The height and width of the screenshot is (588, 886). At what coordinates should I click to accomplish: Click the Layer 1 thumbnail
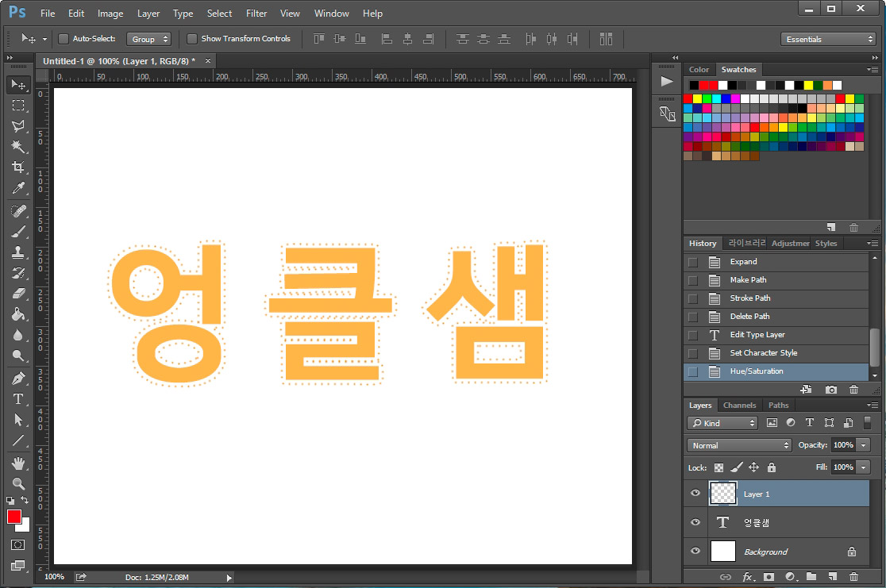tap(722, 494)
